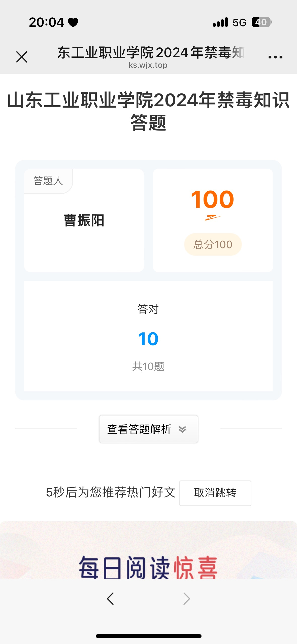This screenshot has height=644, width=297.
Task: Tap the cellular signal bars icon
Action: [220, 22]
